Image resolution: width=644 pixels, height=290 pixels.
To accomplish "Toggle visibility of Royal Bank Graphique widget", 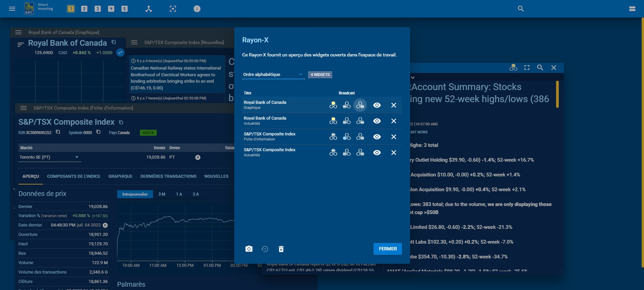I will 377,105.
